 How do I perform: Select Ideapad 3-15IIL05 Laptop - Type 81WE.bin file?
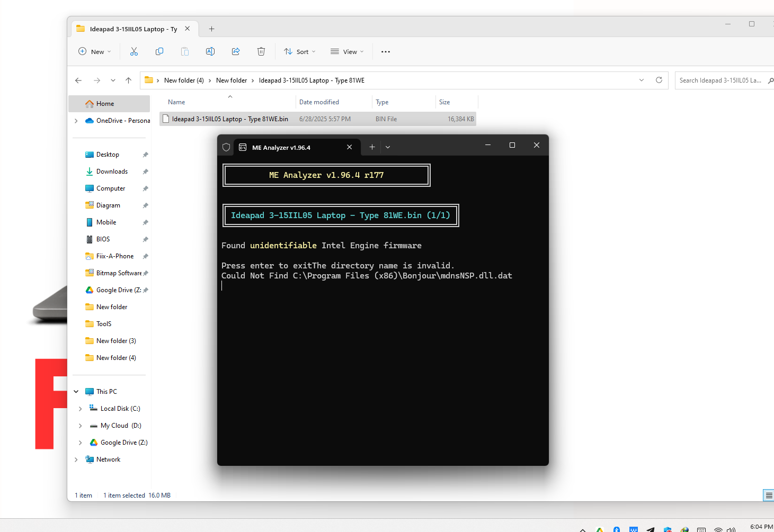click(x=230, y=119)
